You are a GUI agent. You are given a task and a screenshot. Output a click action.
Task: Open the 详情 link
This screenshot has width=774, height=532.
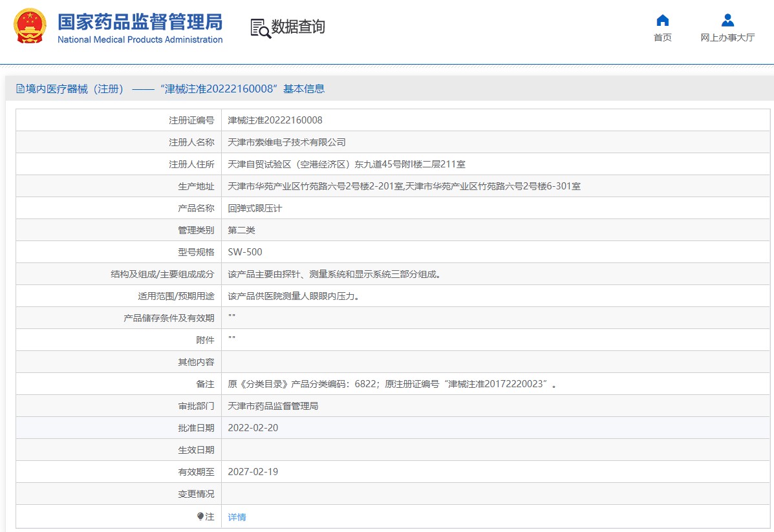coord(237,517)
